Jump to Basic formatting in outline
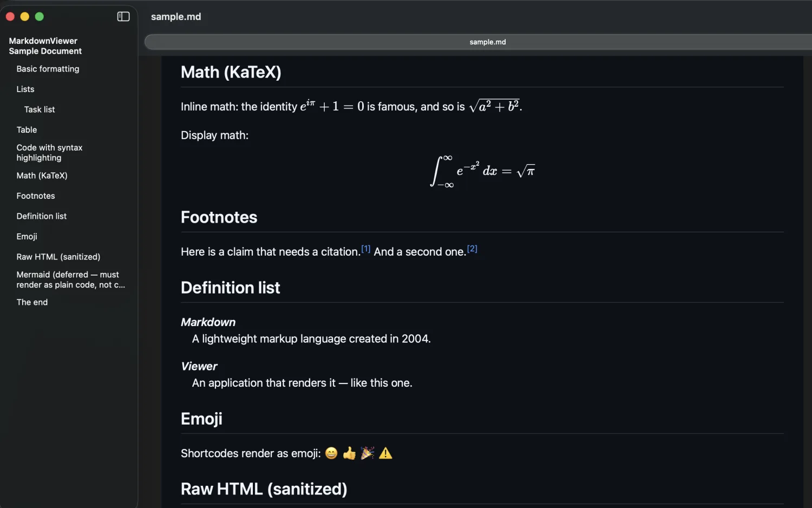The width and height of the screenshot is (812, 508). click(x=48, y=69)
